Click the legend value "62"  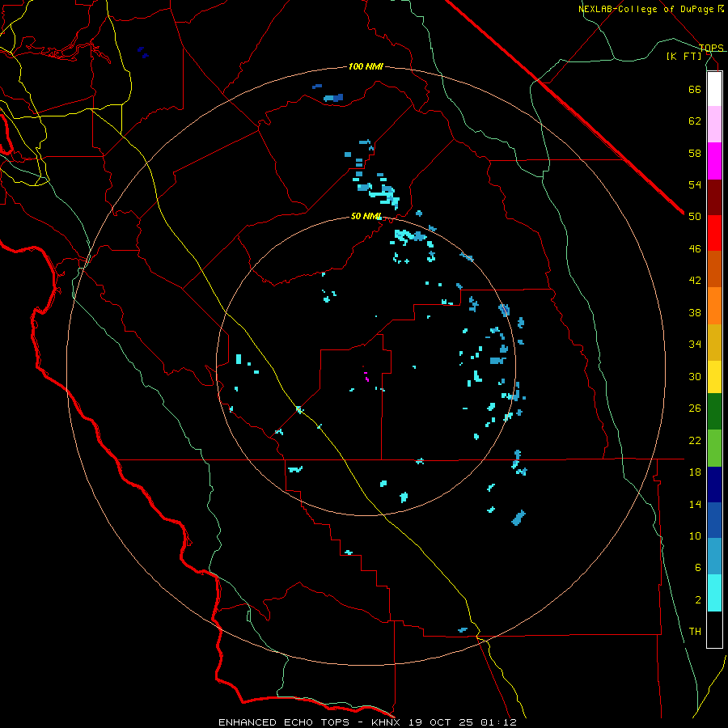(695, 121)
